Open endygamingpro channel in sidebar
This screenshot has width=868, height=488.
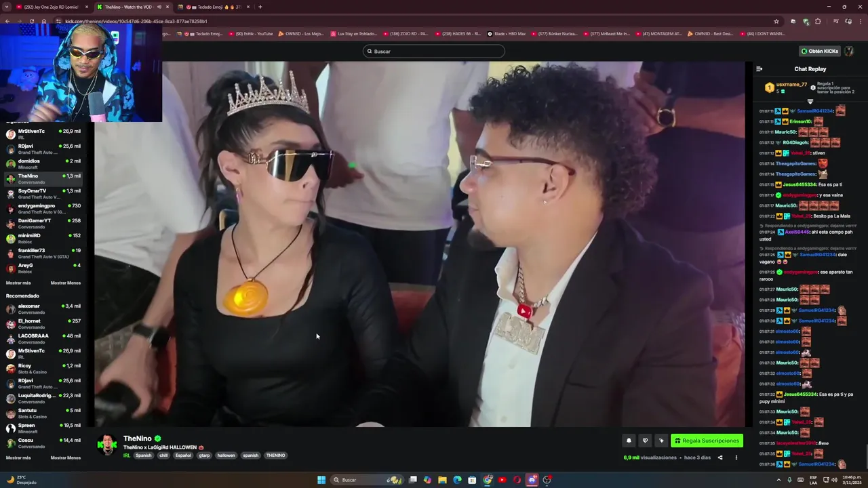pyautogui.click(x=43, y=209)
